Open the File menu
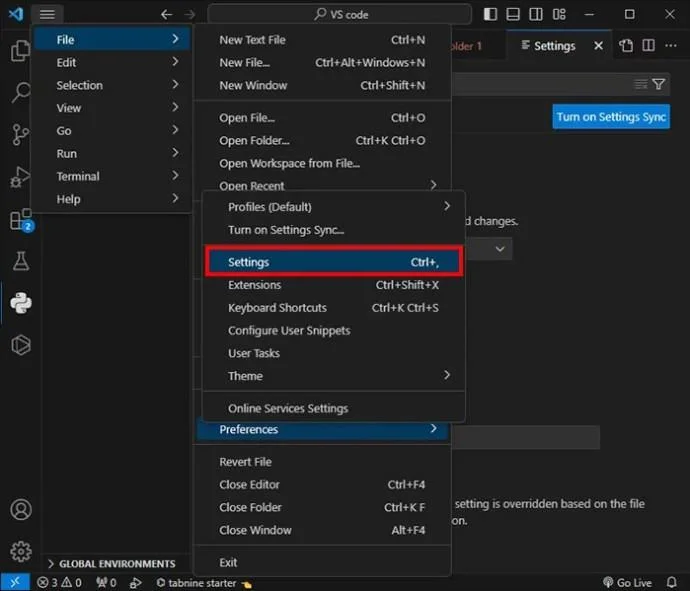 coord(113,39)
